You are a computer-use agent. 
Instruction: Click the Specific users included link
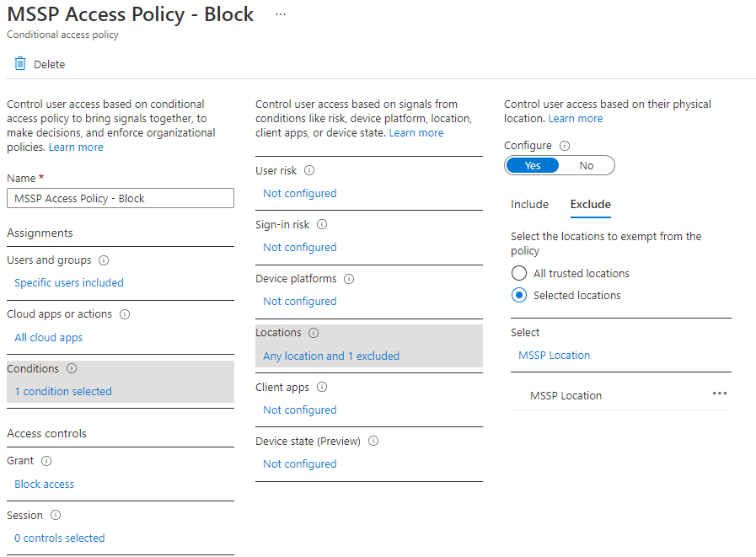[69, 283]
